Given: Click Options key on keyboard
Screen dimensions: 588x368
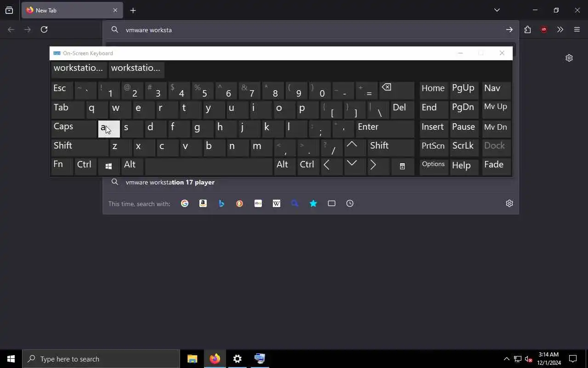Looking at the screenshot, I should point(434,167).
